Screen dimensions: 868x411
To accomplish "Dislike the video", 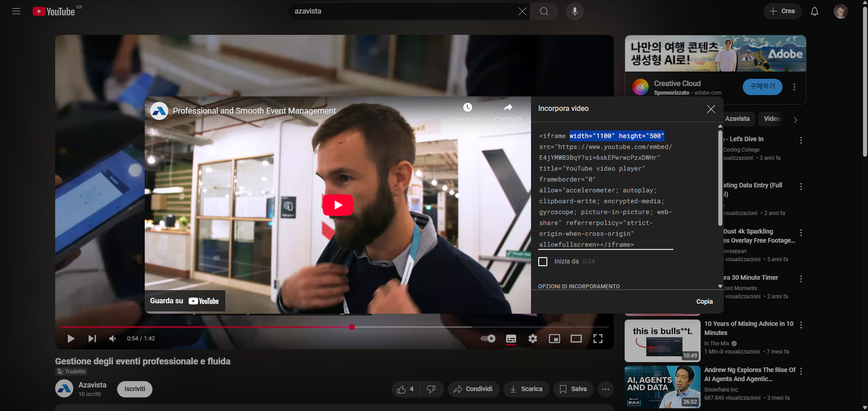I will [432, 389].
